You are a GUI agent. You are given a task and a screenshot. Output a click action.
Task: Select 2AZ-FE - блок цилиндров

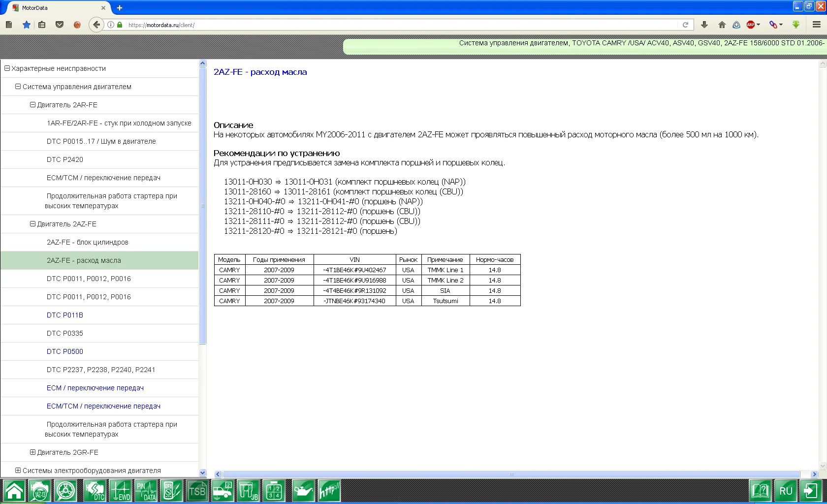click(88, 242)
